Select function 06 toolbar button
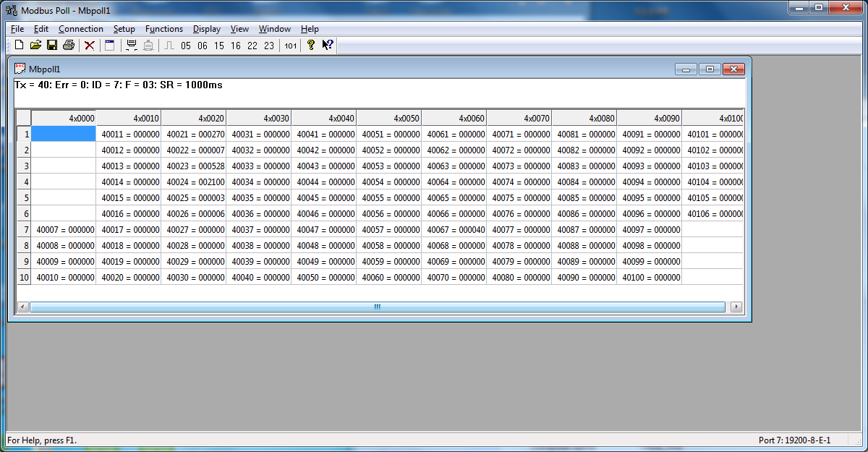The width and height of the screenshot is (868, 452). coord(203,46)
